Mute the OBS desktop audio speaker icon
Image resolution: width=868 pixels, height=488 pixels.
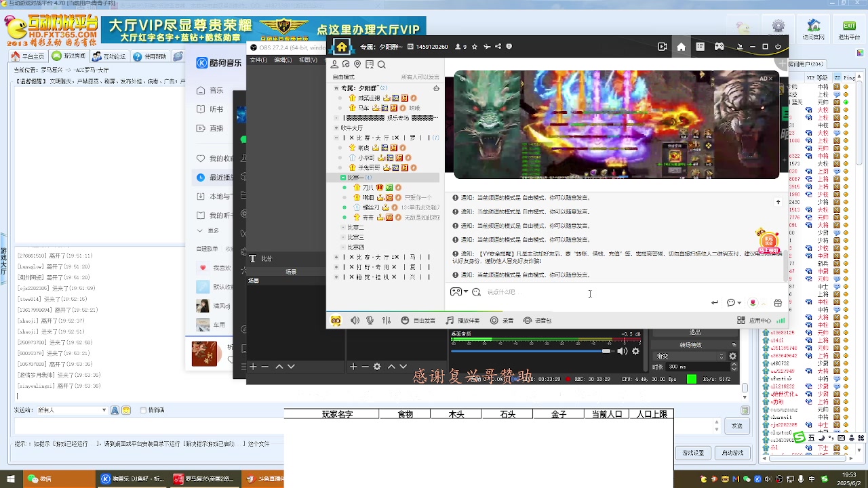pos(622,351)
